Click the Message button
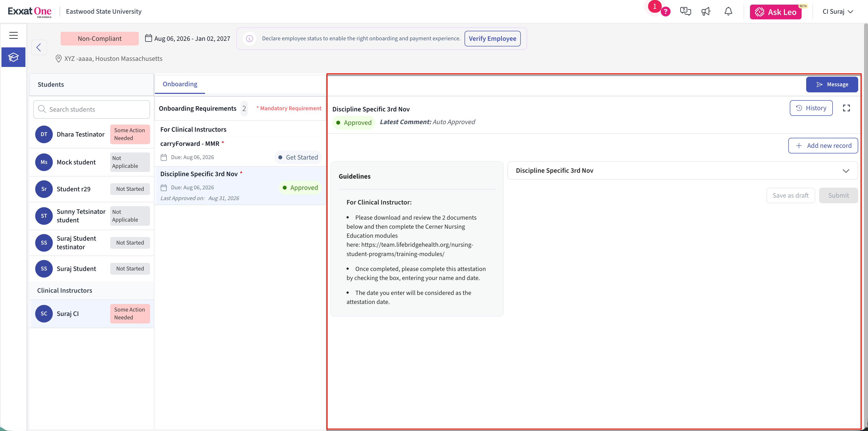This screenshot has width=868, height=431. (832, 85)
